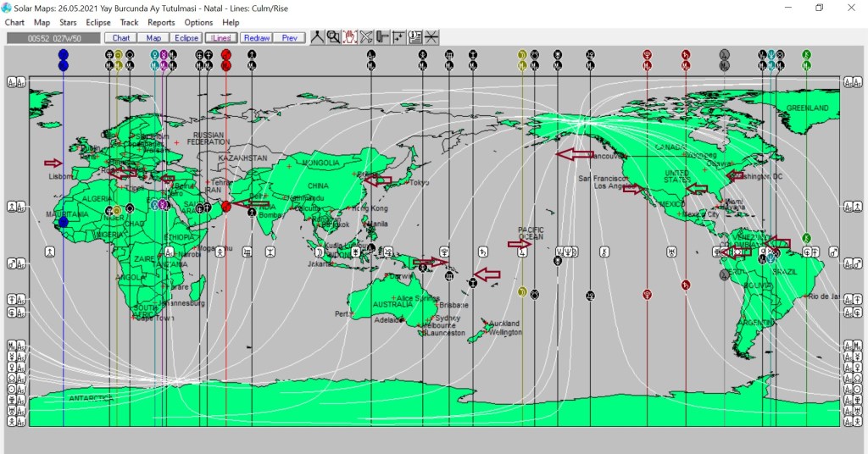Viewport: 868px width, 454px height.
Task: Click the red planet marker near Arabia
Action: click(226, 206)
